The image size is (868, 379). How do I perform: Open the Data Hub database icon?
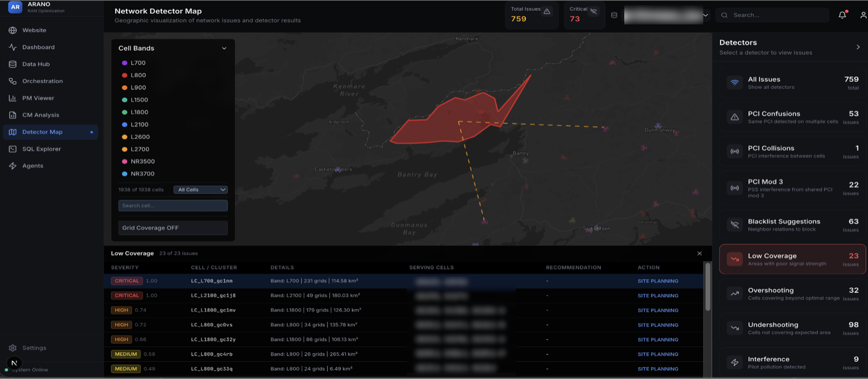12,64
